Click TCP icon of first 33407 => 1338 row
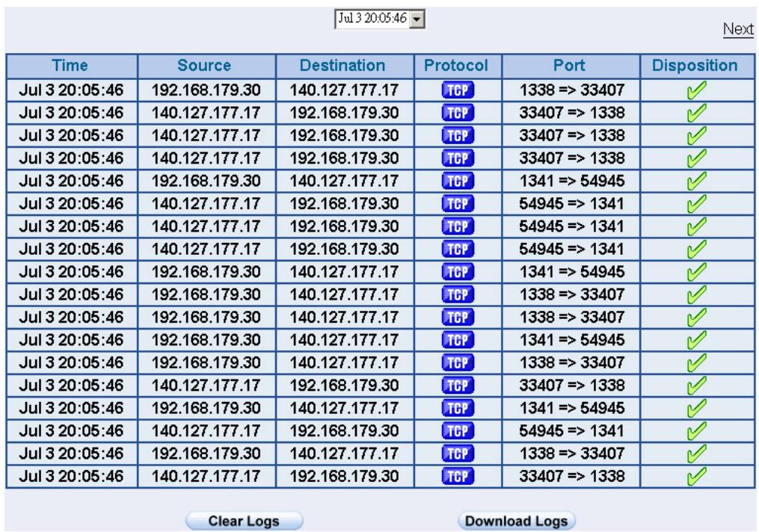This screenshot has height=532, width=759. click(458, 113)
